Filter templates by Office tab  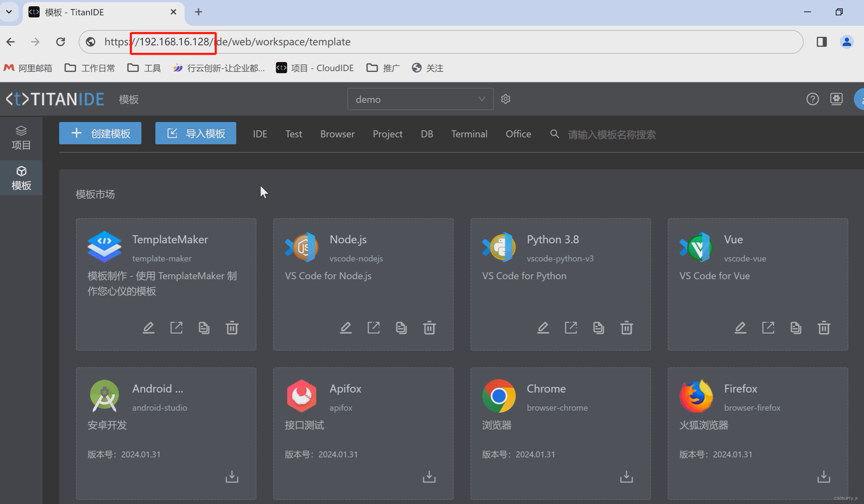pyautogui.click(x=518, y=134)
